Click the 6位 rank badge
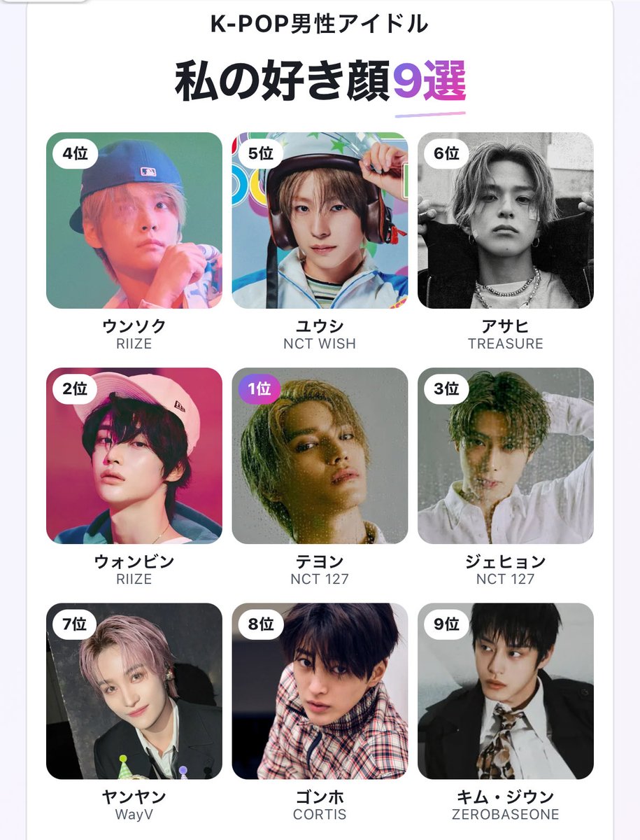 [x=446, y=153]
